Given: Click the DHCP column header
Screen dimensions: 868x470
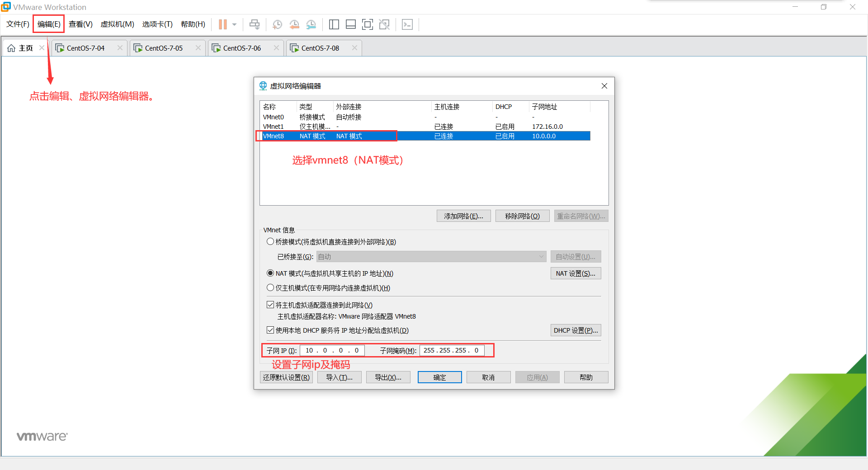Looking at the screenshot, I should pos(510,107).
